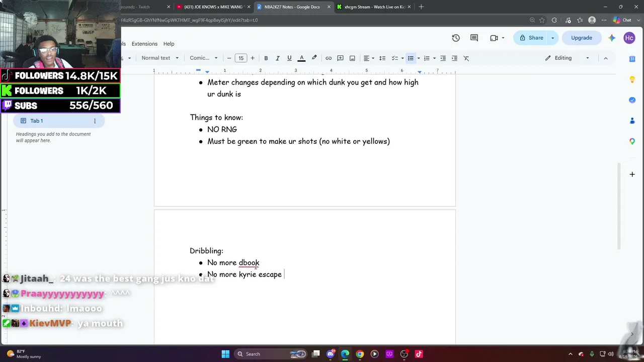Show hidden system tray icons
Screen dimensions: 644x362
pyautogui.click(x=571, y=354)
